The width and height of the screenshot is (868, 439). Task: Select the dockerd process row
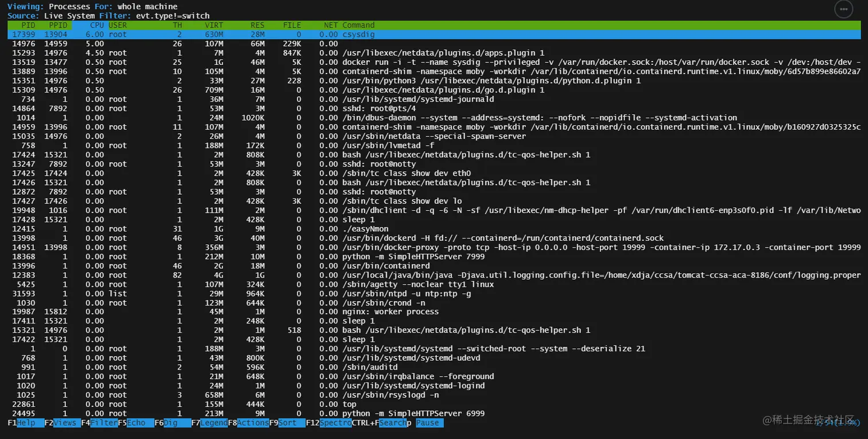[434, 238]
